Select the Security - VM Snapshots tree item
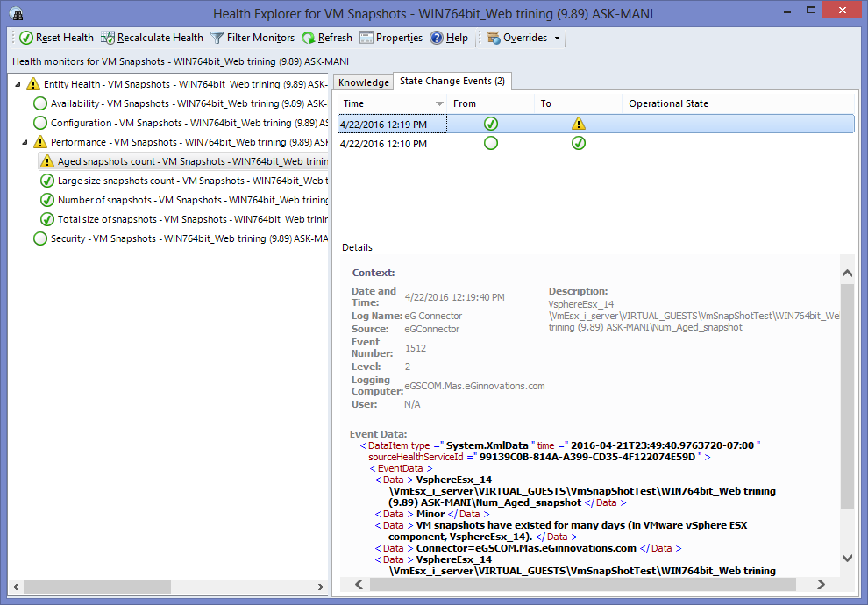Image resolution: width=868 pixels, height=605 pixels. 189,238
